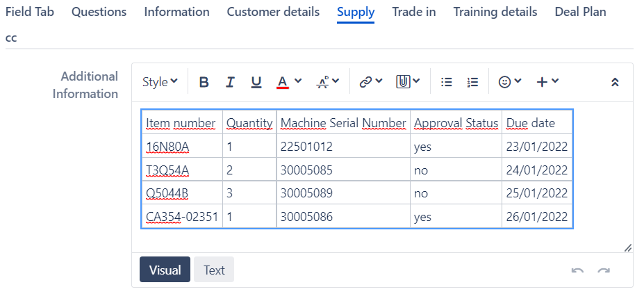The image size is (644, 294).
Task: Toggle underline formatting
Action: 256,82
